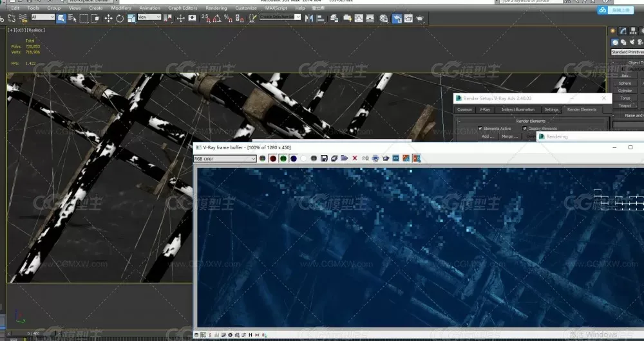This screenshot has width=644, height=341.
Task: Open the View reference coordinate dropdown
Action: (149, 17)
